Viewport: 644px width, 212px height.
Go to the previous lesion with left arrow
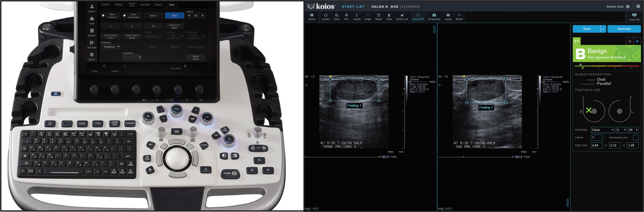[189, 16]
